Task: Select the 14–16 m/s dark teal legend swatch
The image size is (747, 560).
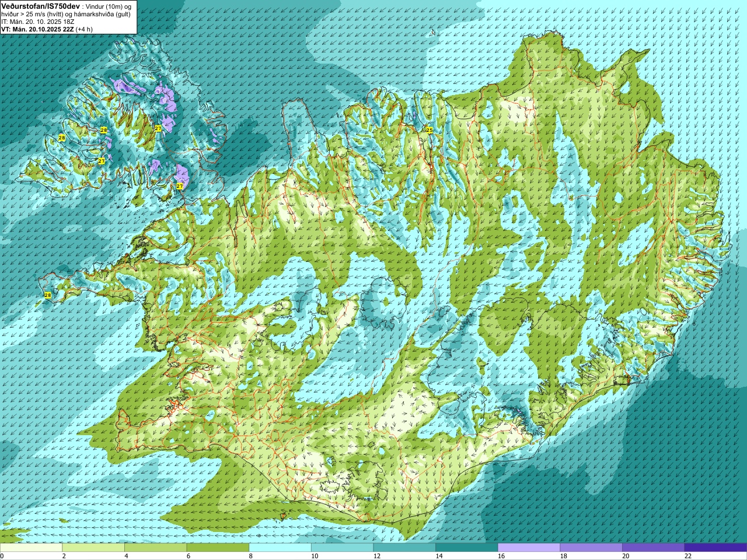Action: click(467, 548)
